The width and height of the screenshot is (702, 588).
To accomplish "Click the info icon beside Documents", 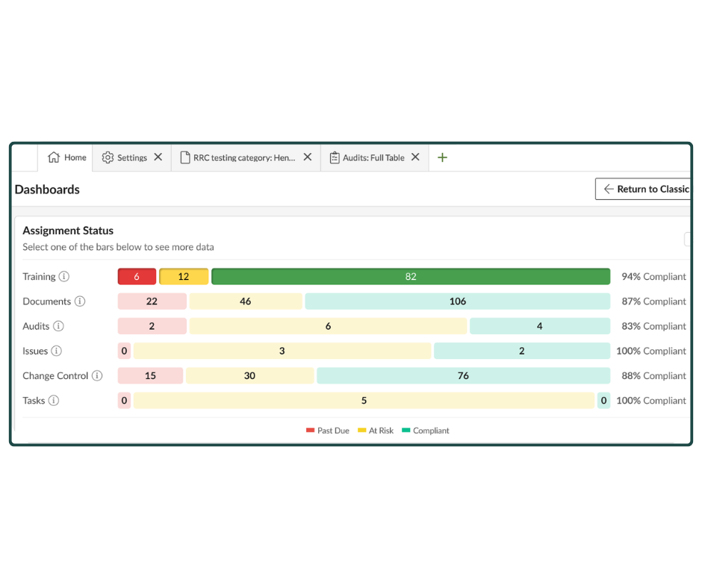I will (80, 301).
